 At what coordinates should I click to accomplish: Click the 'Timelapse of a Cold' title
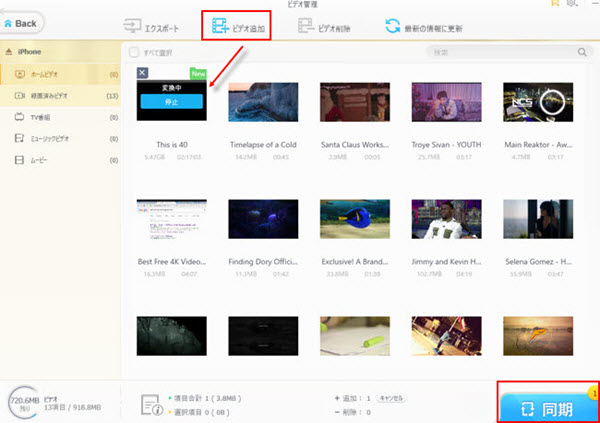point(263,145)
